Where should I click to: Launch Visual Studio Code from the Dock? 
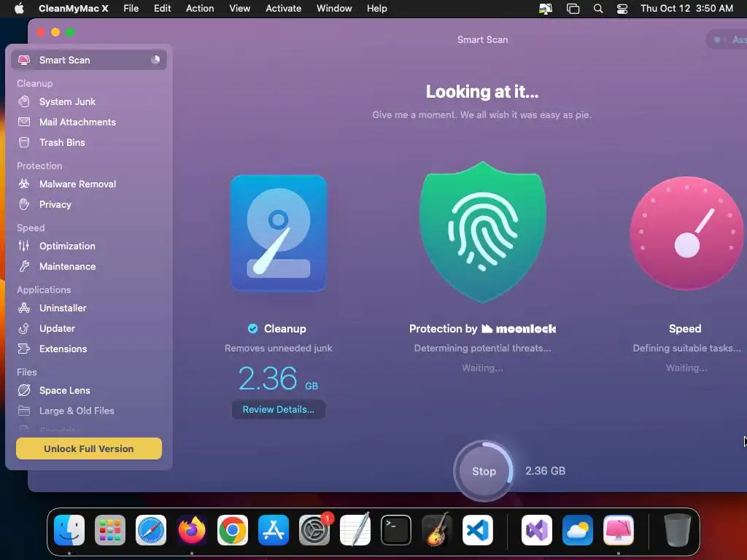(x=478, y=530)
